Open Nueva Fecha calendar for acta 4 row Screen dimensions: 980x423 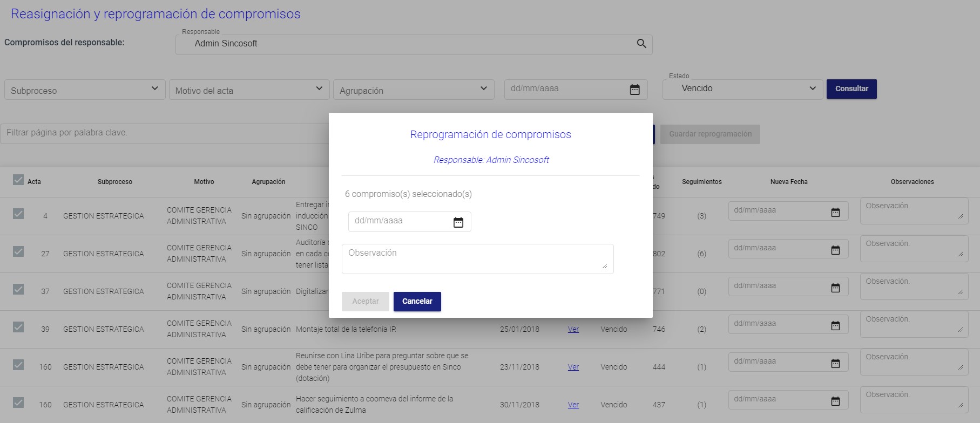pyautogui.click(x=835, y=212)
